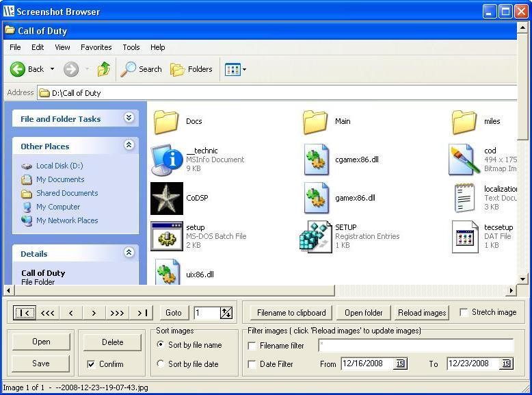
Task: Click the Open folder button
Action: pyautogui.click(x=363, y=312)
